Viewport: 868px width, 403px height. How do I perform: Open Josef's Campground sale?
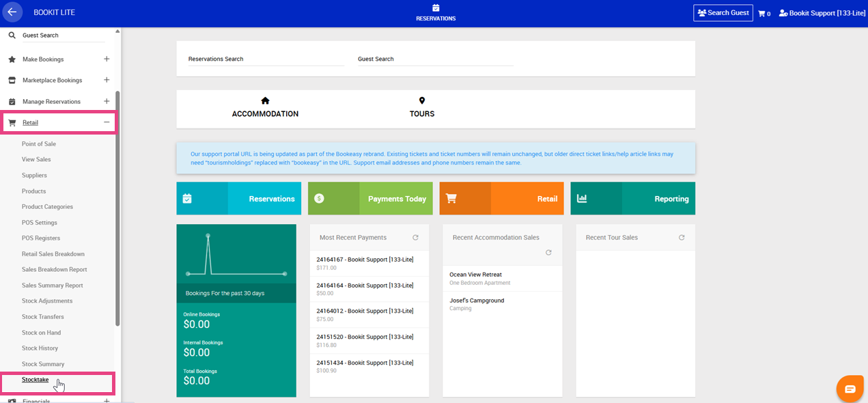(x=502, y=304)
